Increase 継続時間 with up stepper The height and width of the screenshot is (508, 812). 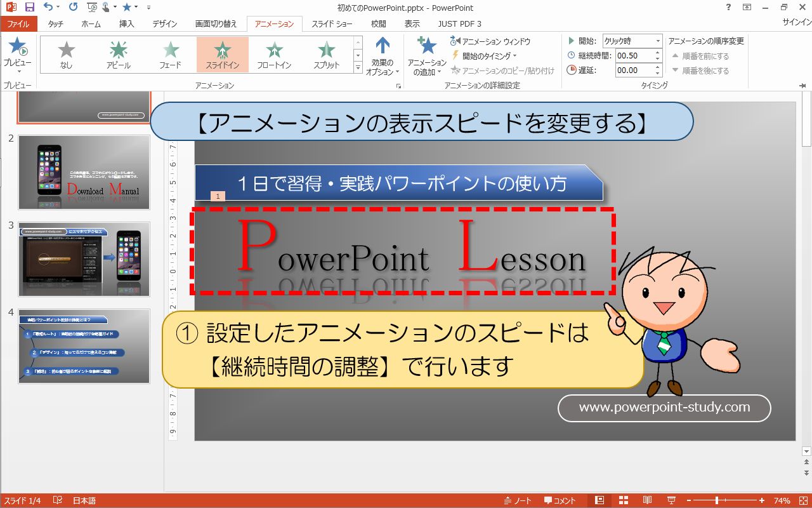click(x=658, y=52)
